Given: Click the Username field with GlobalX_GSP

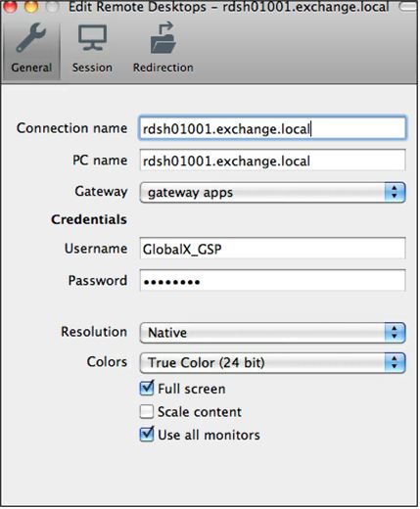Looking at the screenshot, I should tap(272, 249).
